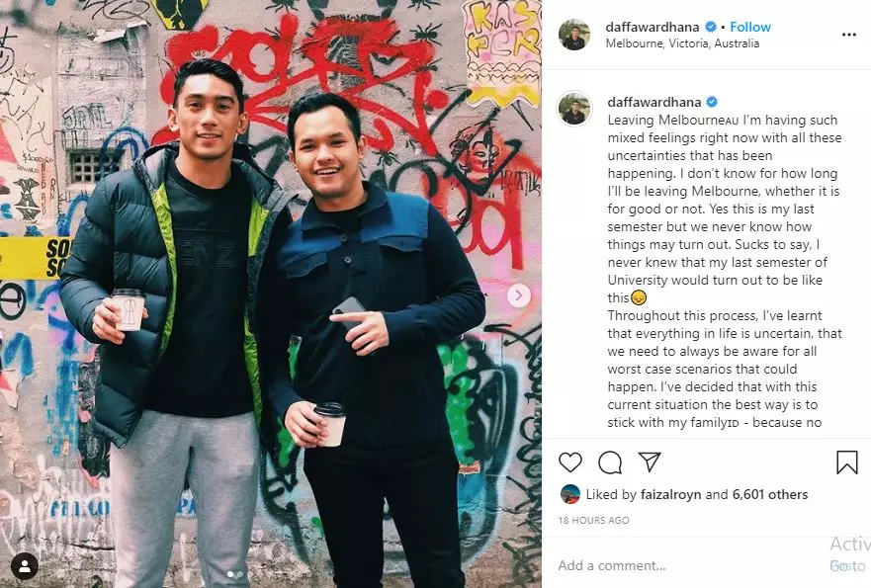Open comments via speech bubble icon
Viewport: 871px width, 588px height.
click(x=610, y=462)
